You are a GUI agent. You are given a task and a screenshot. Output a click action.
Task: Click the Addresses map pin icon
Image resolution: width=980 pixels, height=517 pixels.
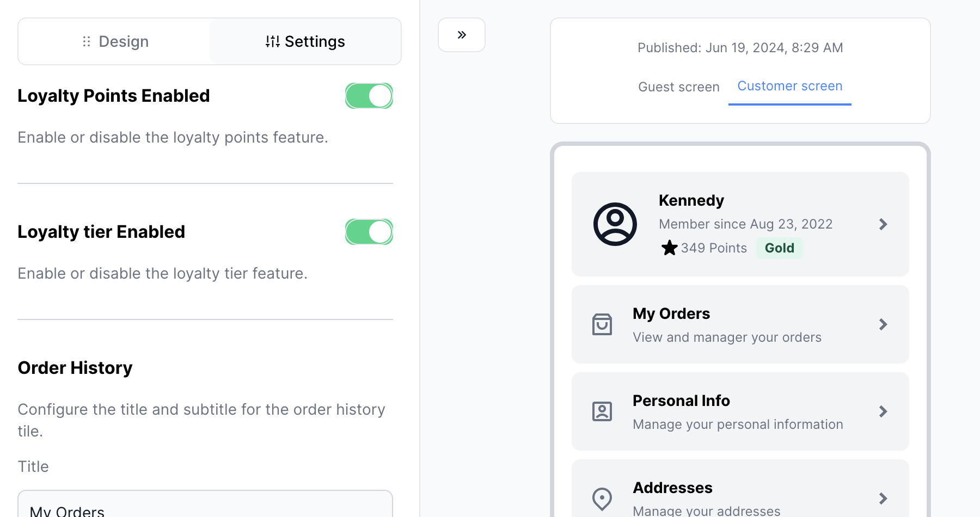click(602, 498)
